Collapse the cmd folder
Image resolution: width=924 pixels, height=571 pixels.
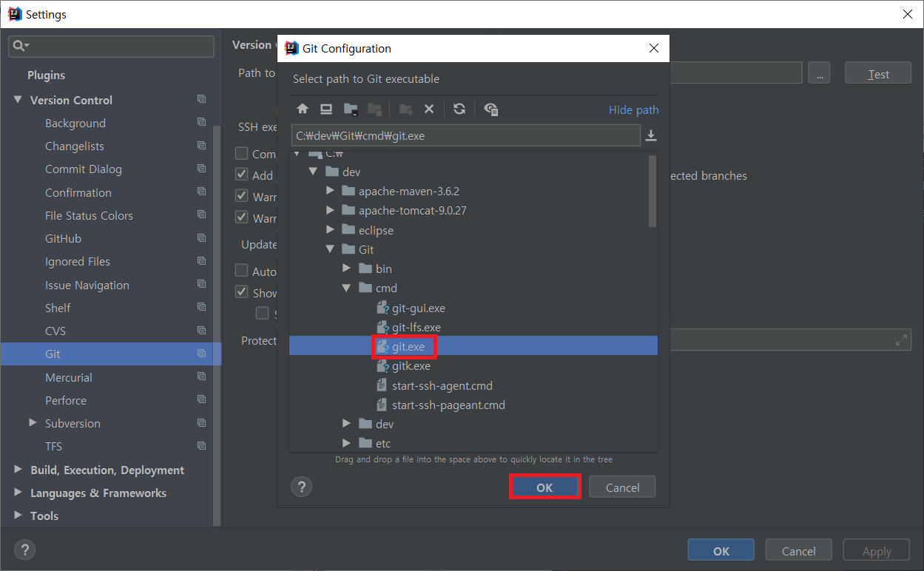point(346,288)
